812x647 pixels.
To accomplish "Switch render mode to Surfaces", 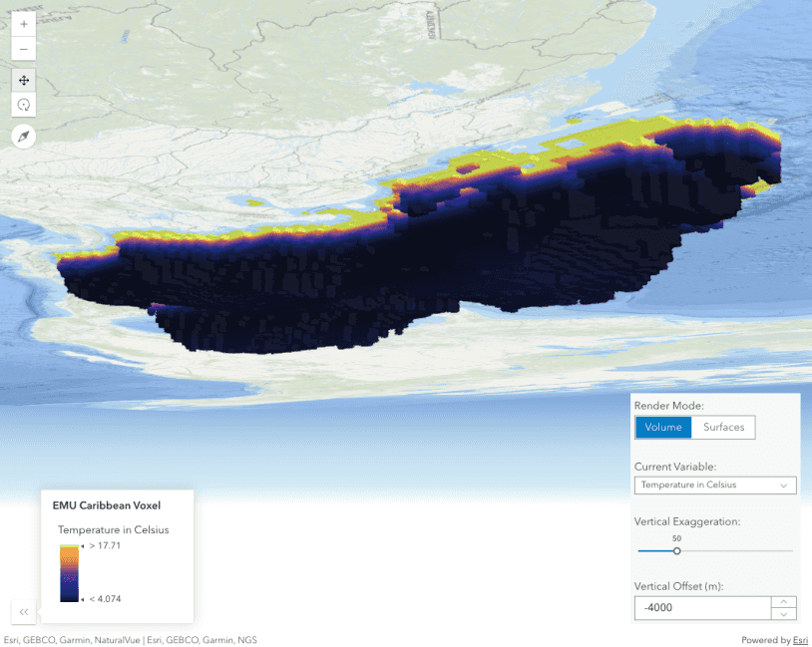I will (723, 428).
